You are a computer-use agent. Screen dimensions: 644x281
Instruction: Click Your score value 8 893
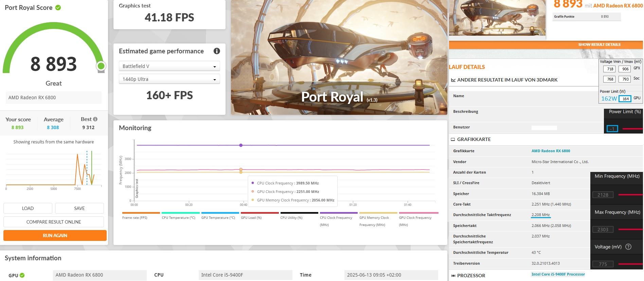point(17,127)
